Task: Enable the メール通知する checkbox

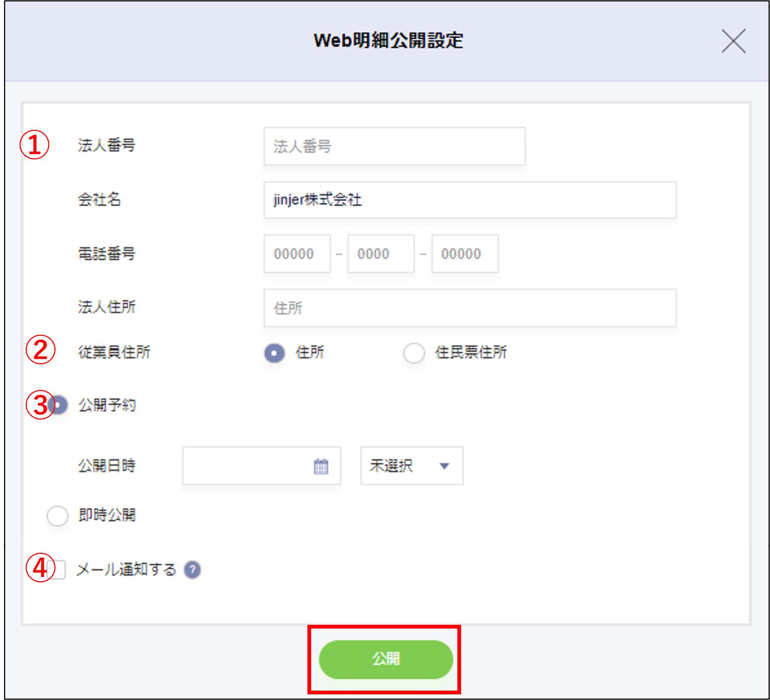Action: (56, 570)
